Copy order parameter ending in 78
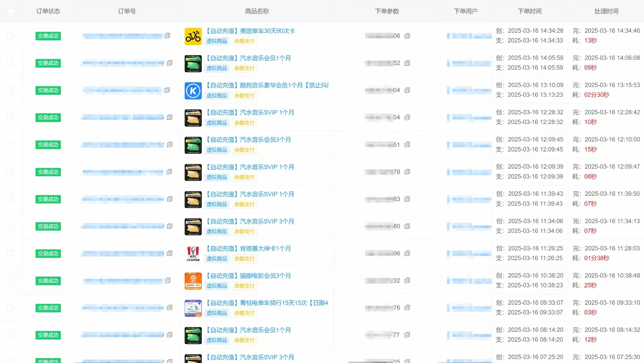This screenshot has width=644, height=363. pyautogui.click(x=407, y=172)
